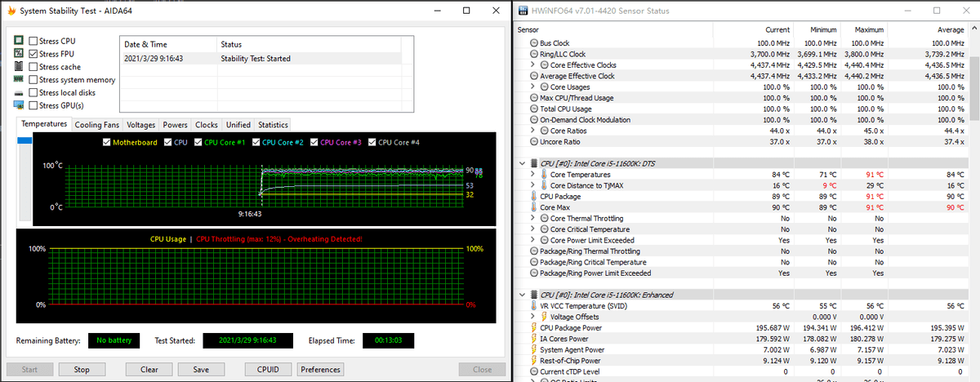Click the 195.687 W CPU Package Power value
The height and width of the screenshot is (382, 980).
coord(770,327)
